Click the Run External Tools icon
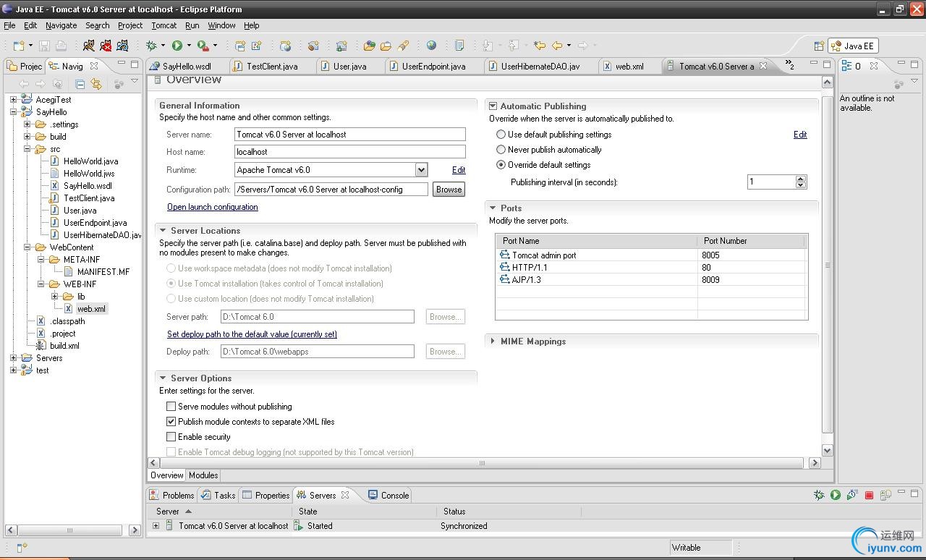926x560 pixels. [203, 46]
